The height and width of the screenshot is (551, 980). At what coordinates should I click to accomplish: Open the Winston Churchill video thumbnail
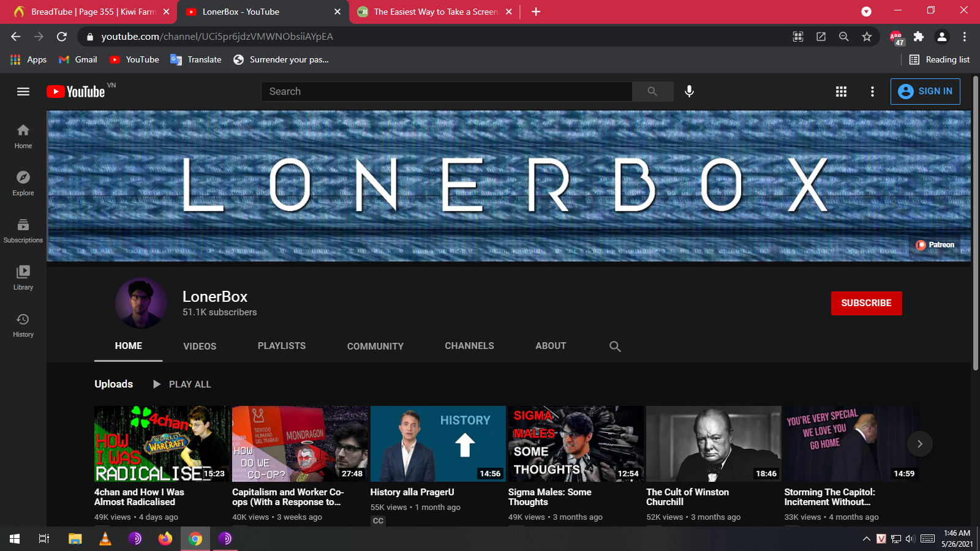tap(714, 444)
